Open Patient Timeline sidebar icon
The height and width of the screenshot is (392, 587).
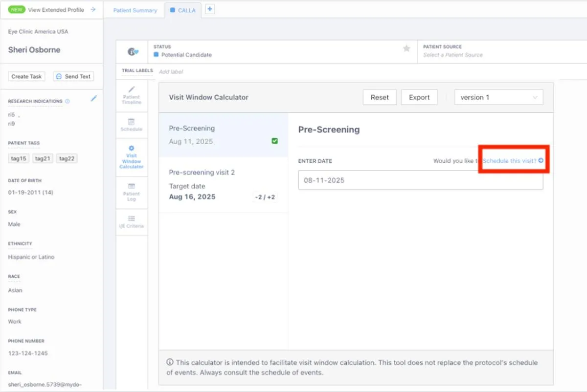click(x=132, y=95)
